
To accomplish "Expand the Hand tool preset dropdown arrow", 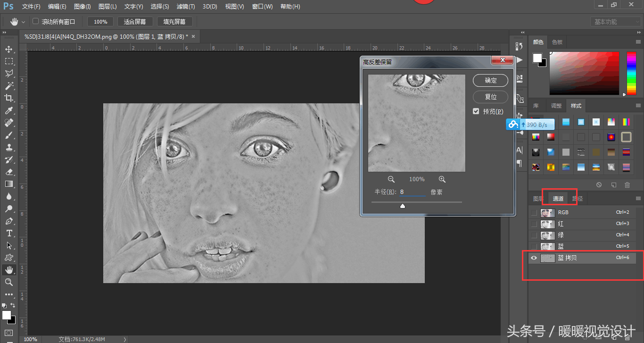I will [23, 22].
